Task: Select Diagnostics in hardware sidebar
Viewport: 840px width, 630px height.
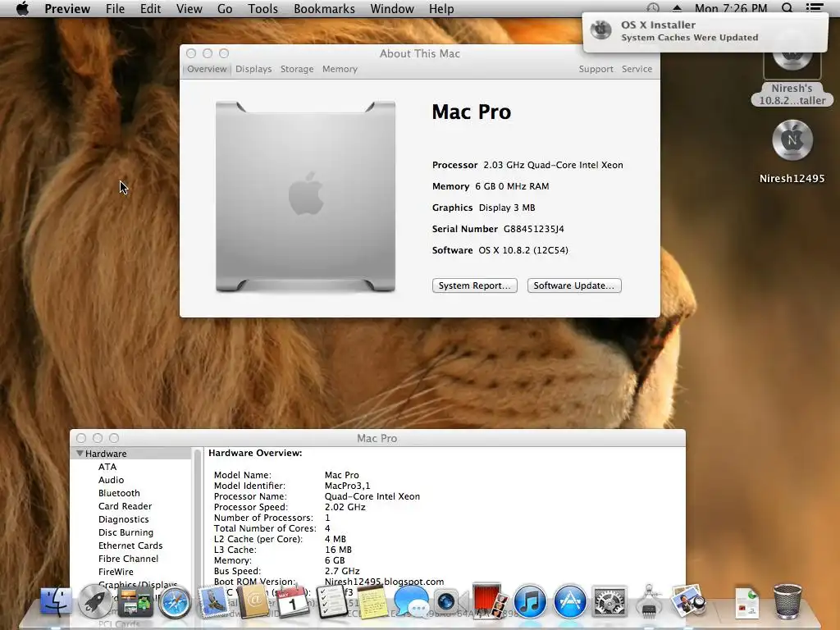Action: [123, 519]
